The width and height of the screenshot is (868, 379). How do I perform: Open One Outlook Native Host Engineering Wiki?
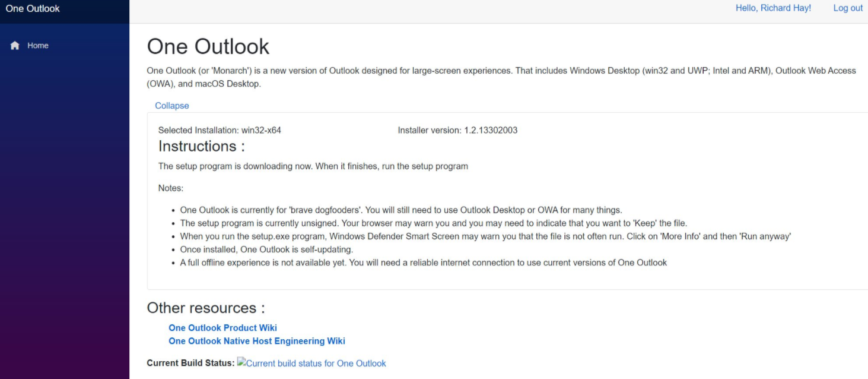coord(256,341)
